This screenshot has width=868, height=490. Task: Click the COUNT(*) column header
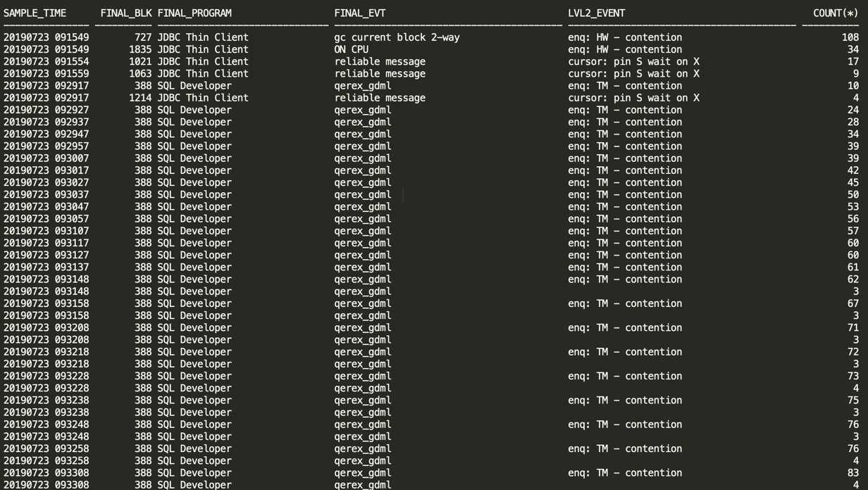[x=835, y=13]
